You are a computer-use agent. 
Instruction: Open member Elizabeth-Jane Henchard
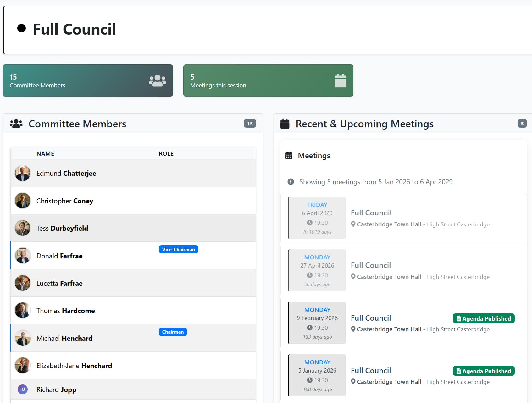pyautogui.click(x=74, y=366)
